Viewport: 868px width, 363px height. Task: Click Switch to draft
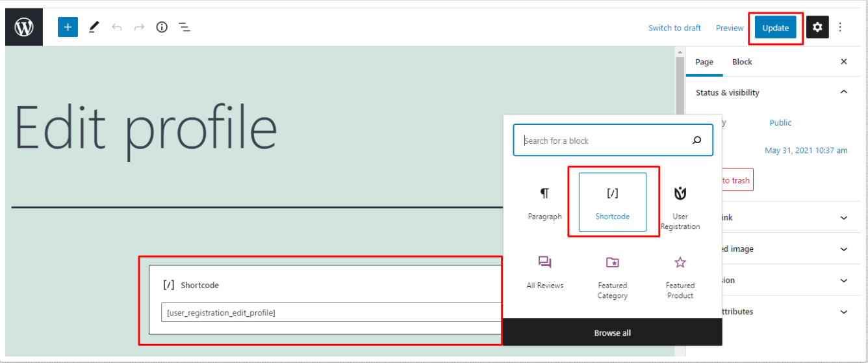pyautogui.click(x=674, y=28)
